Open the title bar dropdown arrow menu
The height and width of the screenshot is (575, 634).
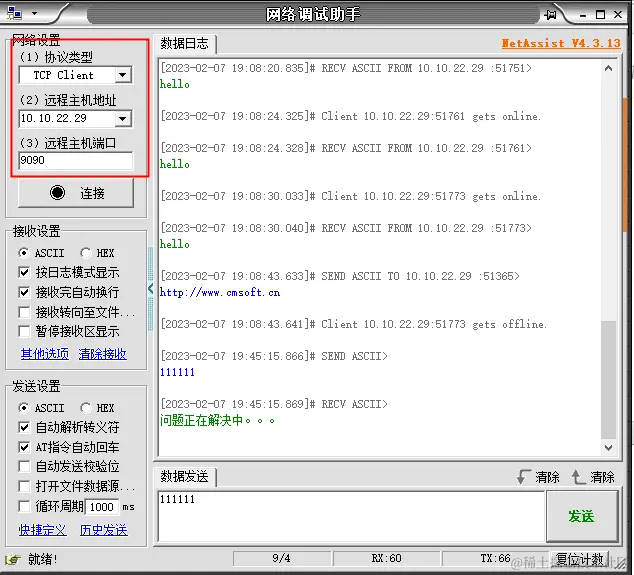tap(34, 14)
